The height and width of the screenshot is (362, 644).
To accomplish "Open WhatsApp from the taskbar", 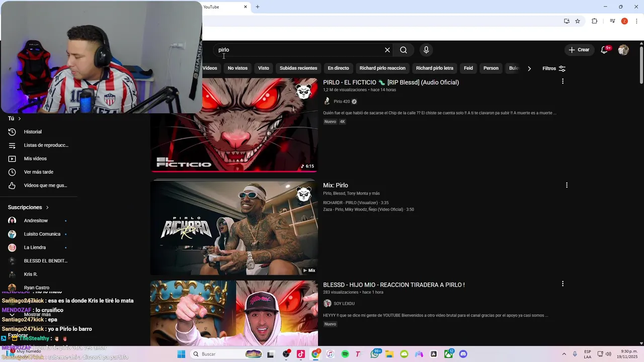I will 375,354.
